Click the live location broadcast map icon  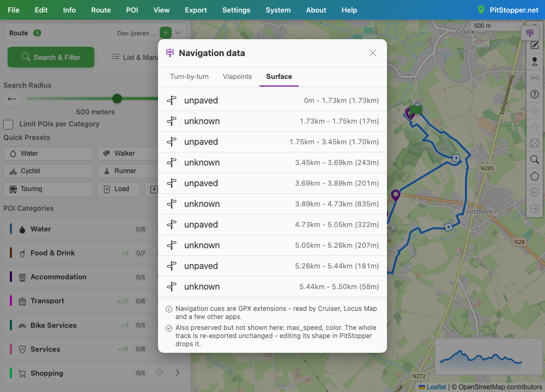point(535,78)
